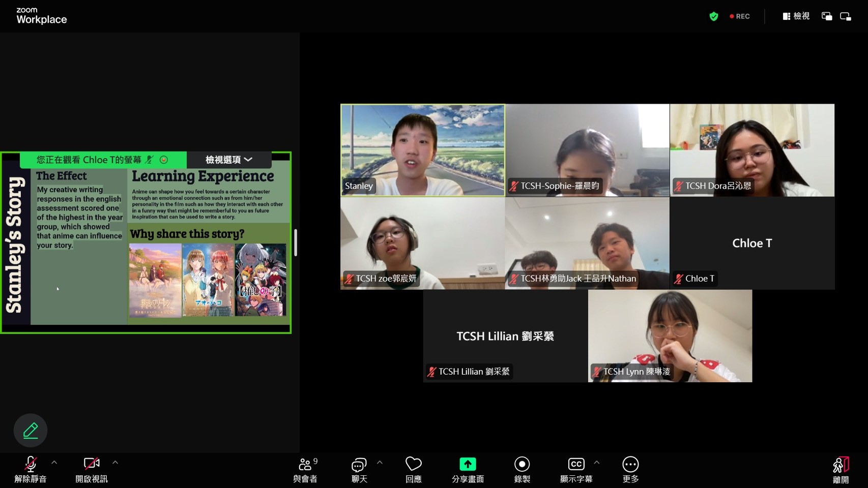Open the 檢視選項 view options dropdown
The width and height of the screenshot is (868, 488).
(x=229, y=160)
